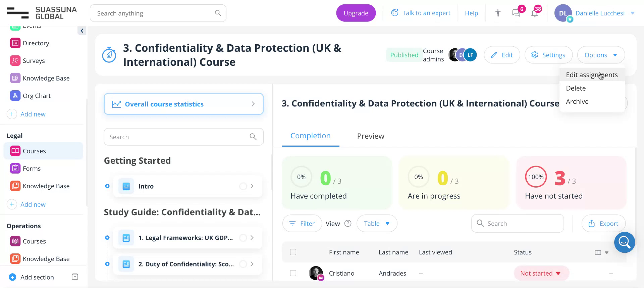
Task: Open the notifications bell icon
Action: [535, 13]
